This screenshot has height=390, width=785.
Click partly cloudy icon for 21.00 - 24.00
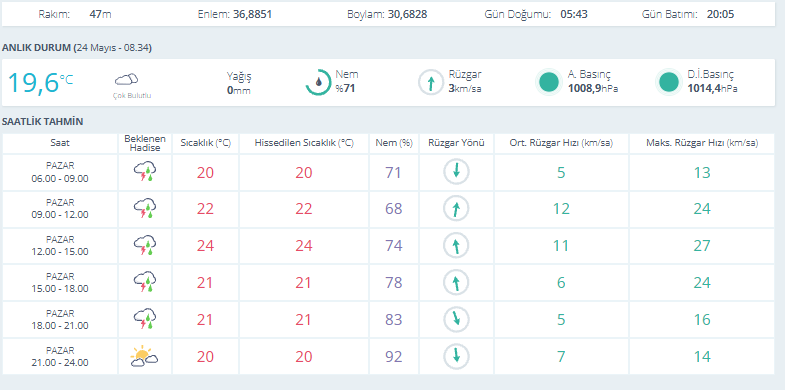click(x=144, y=355)
